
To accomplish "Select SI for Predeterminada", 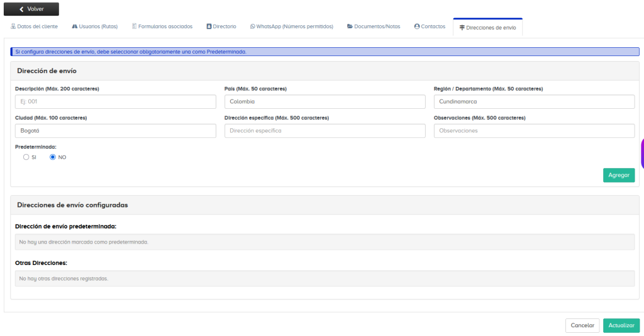I will [x=26, y=157].
